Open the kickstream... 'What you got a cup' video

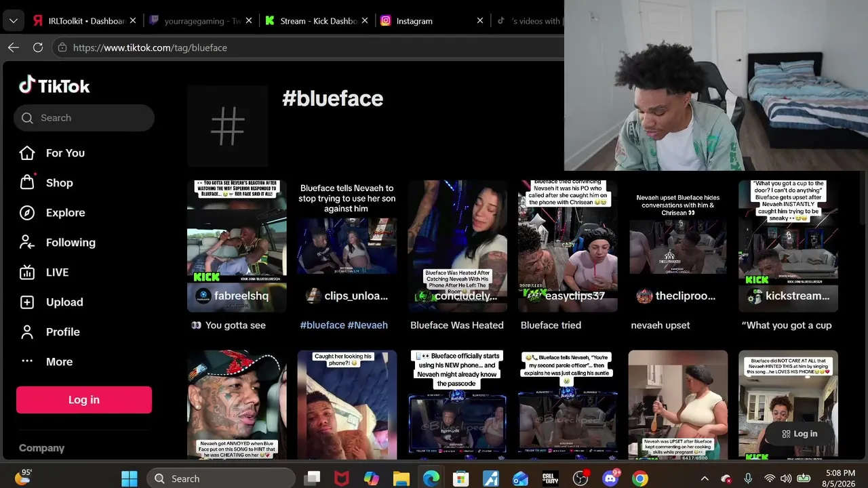pyautogui.click(x=788, y=246)
